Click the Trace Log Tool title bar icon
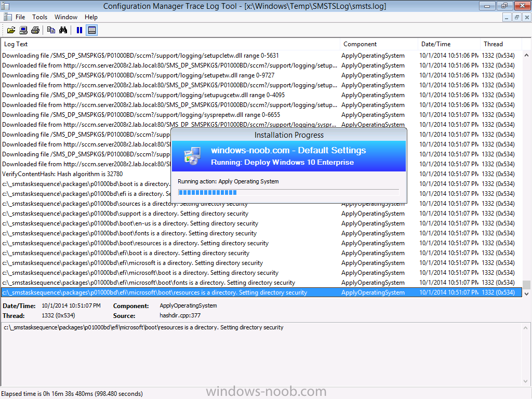Viewport: 532px width, 399px height. (x=5, y=6)
